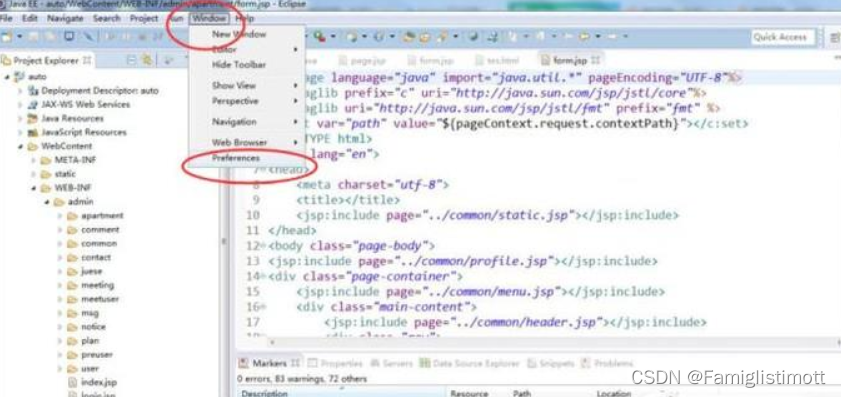Open Web Browser submenu in Window menu
This screenshot has height=397, width=841.
(239, 143)
